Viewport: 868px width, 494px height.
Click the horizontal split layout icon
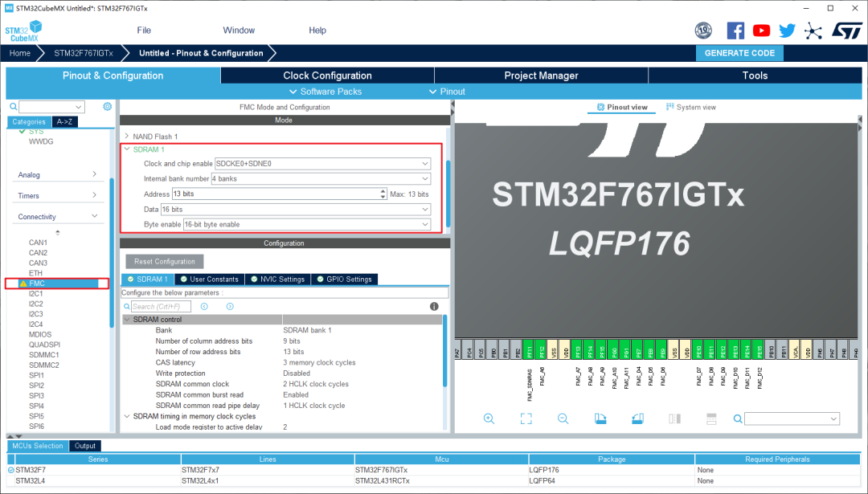click(711, 418)
